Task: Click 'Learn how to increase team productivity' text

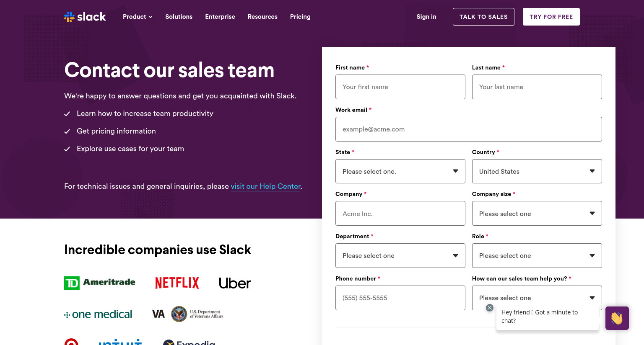Action: tap(145, 113)
